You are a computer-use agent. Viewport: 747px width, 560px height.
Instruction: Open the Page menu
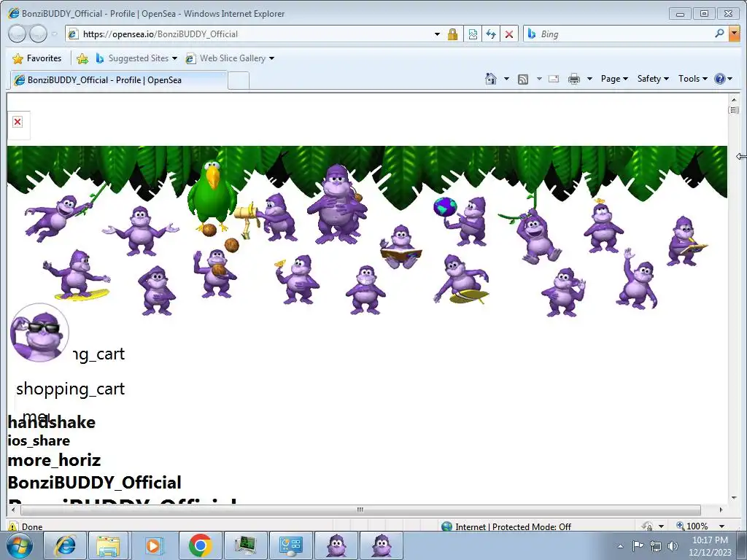[x=614, y=79]
